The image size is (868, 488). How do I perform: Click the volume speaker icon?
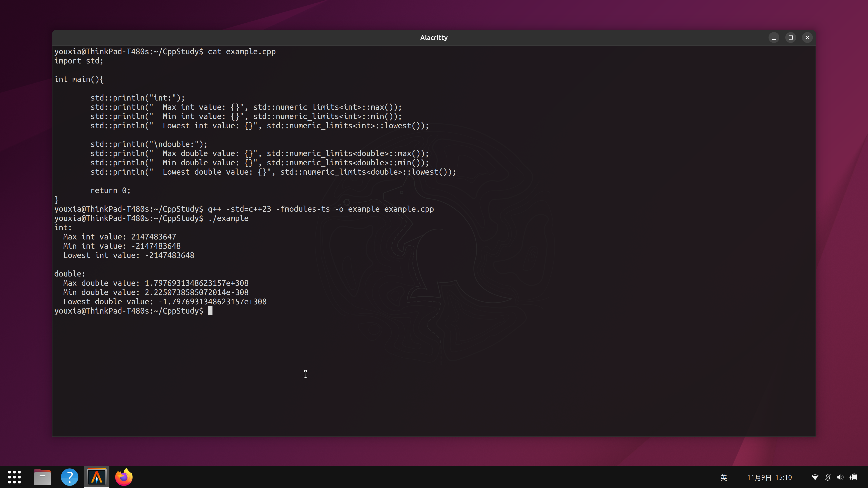pos(840,478)
